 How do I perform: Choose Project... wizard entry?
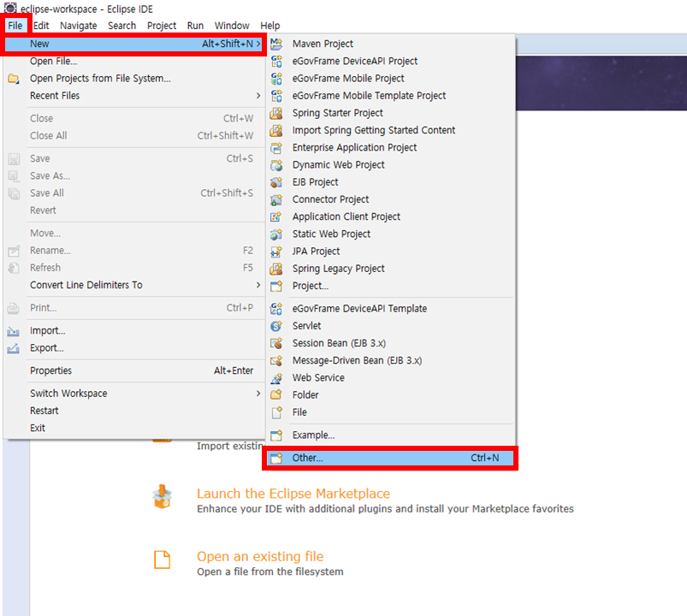tap(390, 286)
